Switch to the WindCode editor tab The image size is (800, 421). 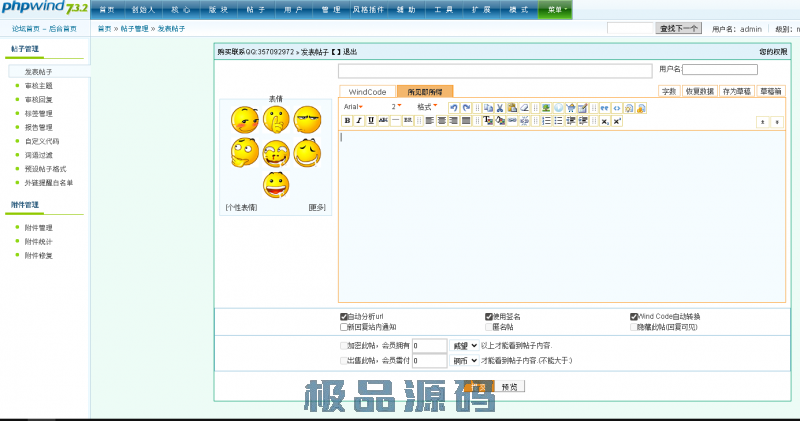coord(367,91)
